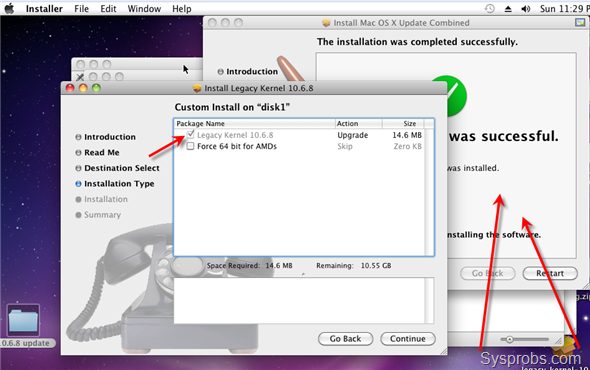Open the Help menu

click(x=182, y=9)
